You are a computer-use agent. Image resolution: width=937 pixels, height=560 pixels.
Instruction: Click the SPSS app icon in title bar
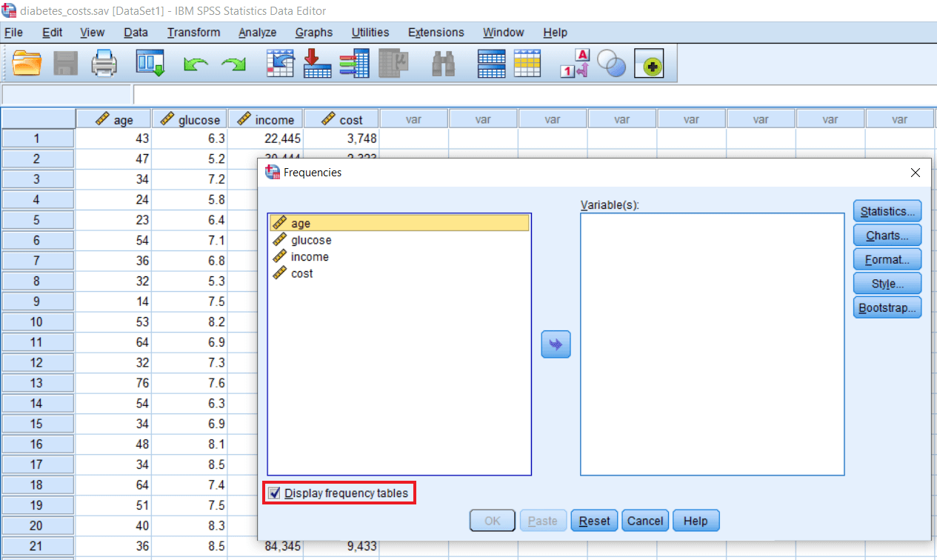9,10
